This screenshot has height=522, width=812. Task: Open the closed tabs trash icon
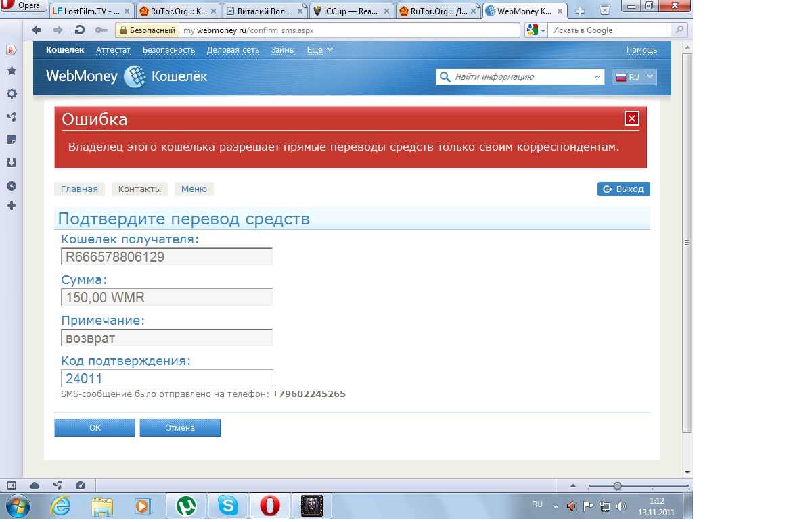(605, 9)
